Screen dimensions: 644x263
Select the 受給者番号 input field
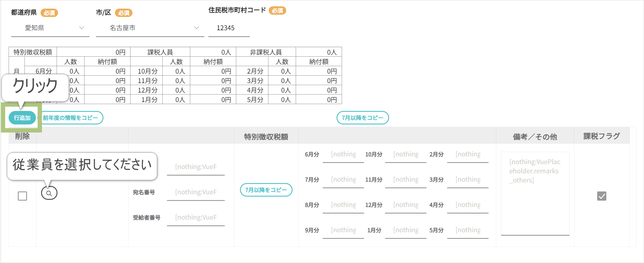[196, 218]
